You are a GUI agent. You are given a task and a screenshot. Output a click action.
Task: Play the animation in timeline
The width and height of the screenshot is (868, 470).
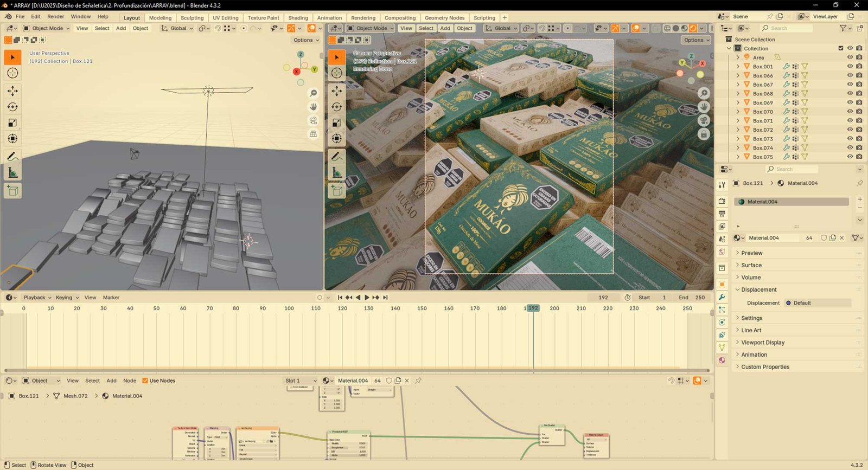(x=367, y=298)
